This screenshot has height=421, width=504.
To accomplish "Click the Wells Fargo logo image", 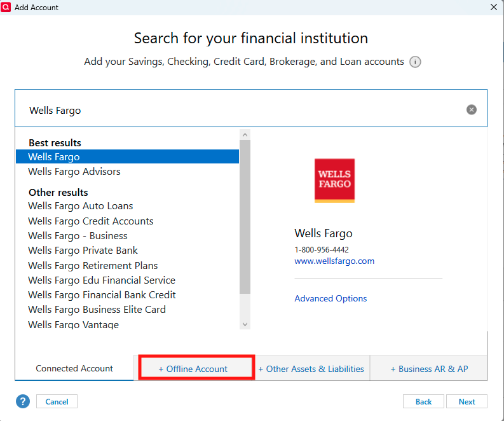I will click(x=334, y=181).
